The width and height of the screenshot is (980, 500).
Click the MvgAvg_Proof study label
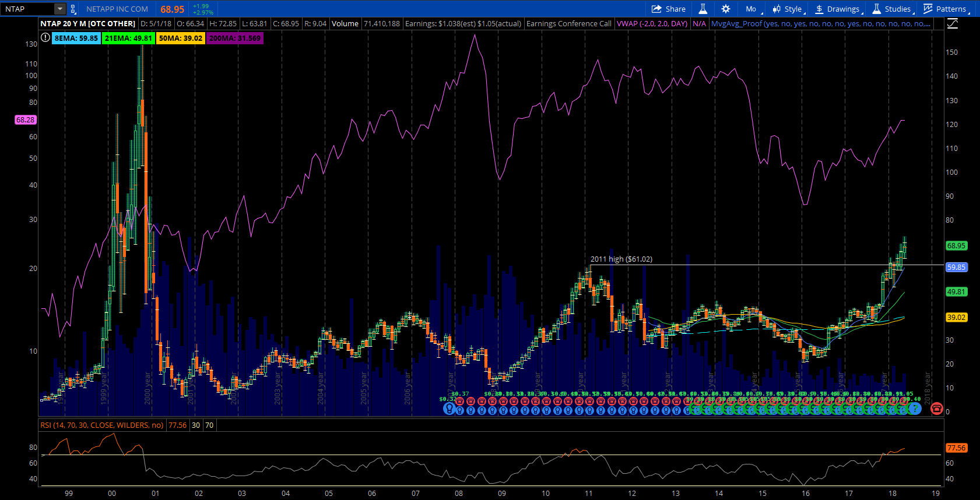point(821,23)
